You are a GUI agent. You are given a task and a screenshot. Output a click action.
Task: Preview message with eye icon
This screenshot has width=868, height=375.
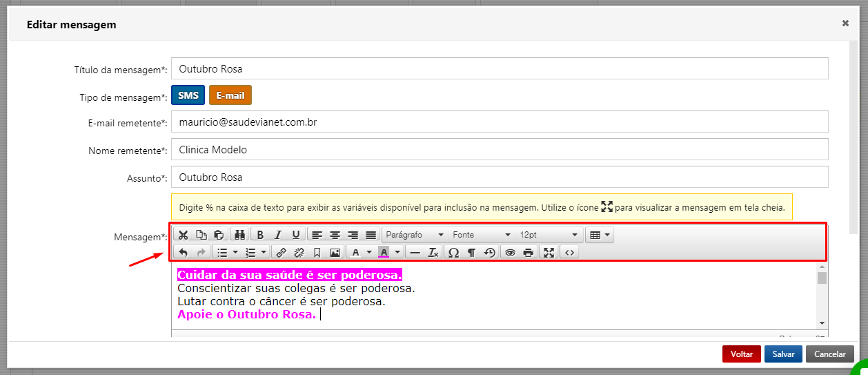(510, 253)
